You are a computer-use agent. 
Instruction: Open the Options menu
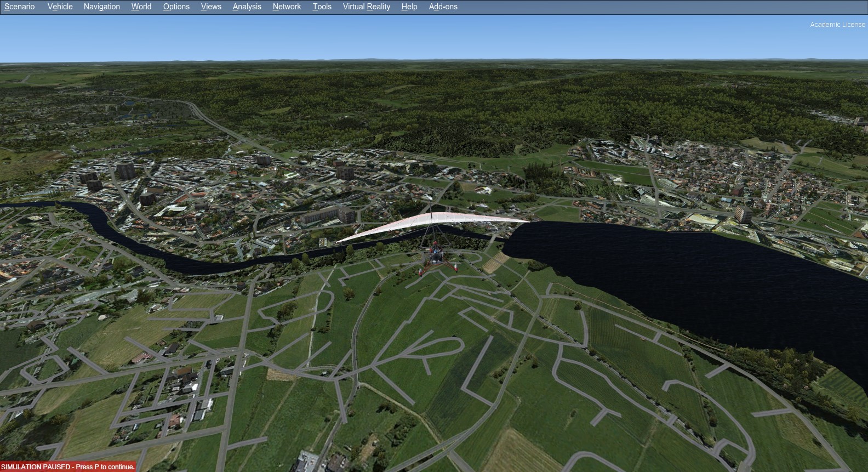176,7
